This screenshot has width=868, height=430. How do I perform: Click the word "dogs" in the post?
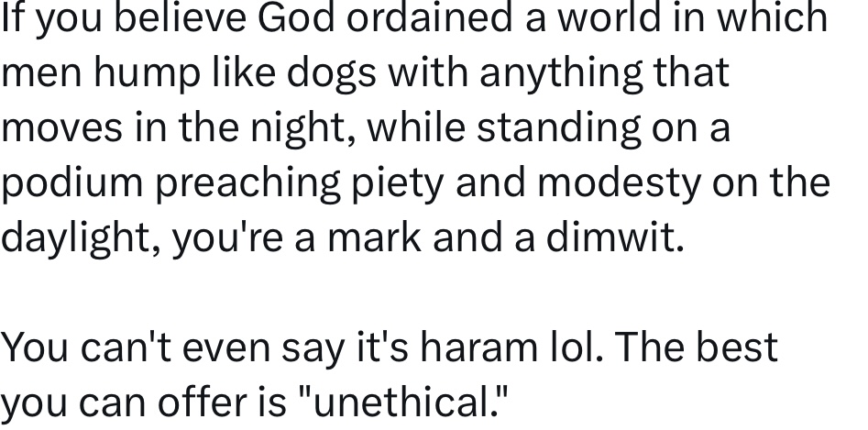331,73
